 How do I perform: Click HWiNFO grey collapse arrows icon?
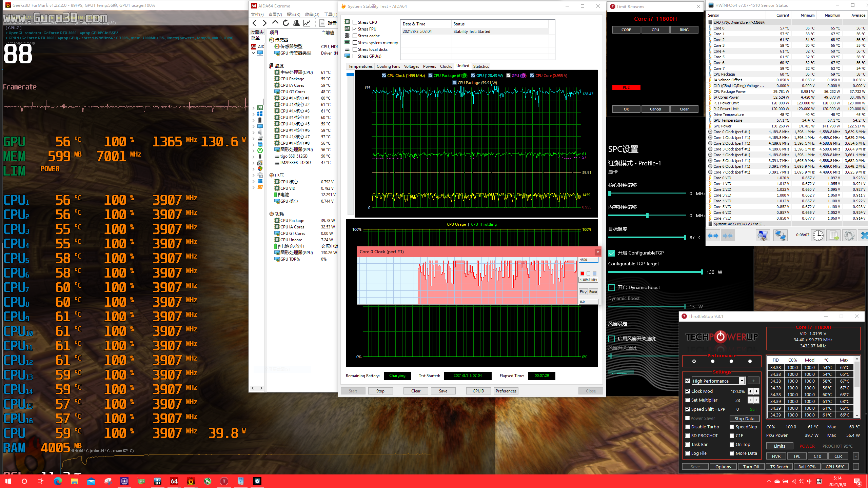[x=728, y=236]
